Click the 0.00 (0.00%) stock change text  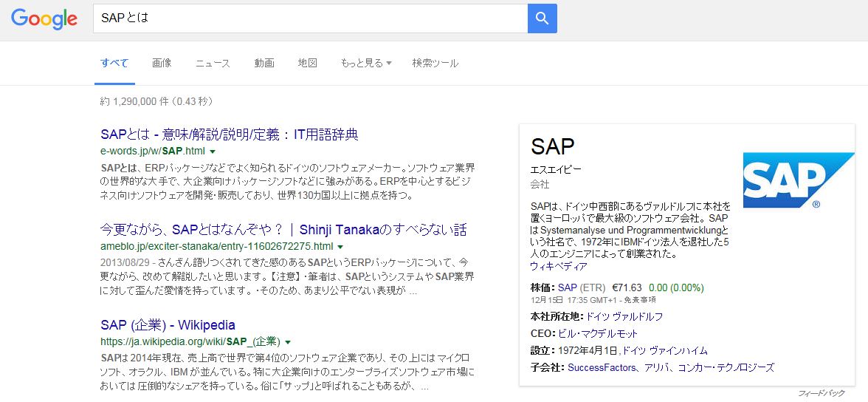pos(676,287)
